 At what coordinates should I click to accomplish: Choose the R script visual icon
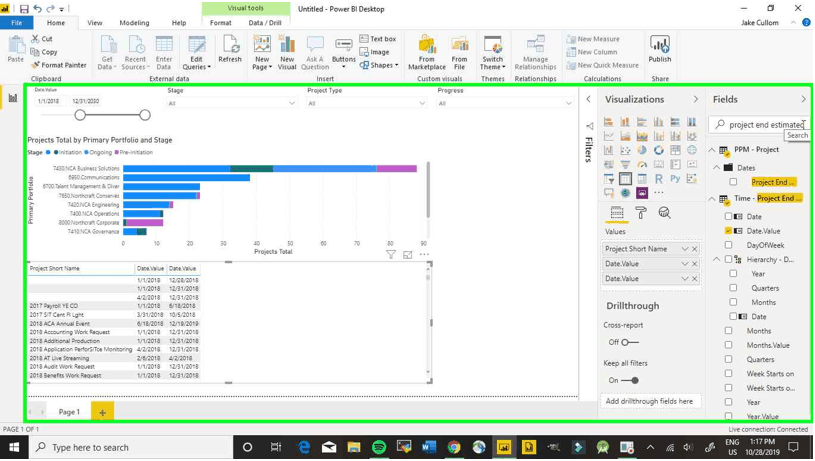(659, 179)
